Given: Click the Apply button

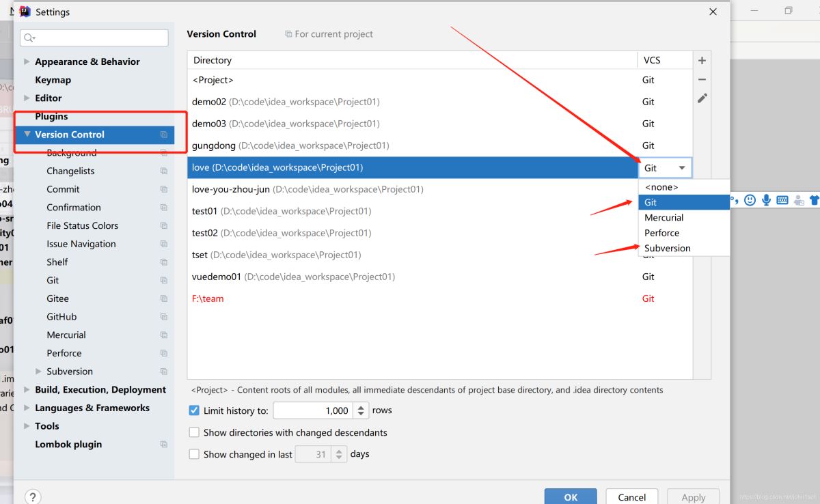Looking at the screenshot, I should [693, 497].
